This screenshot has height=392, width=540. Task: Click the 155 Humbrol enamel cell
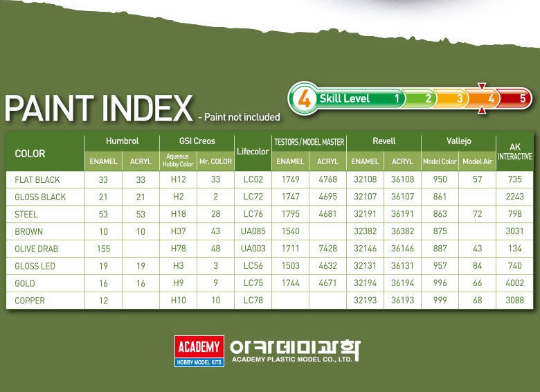click(x=103, y=249)
